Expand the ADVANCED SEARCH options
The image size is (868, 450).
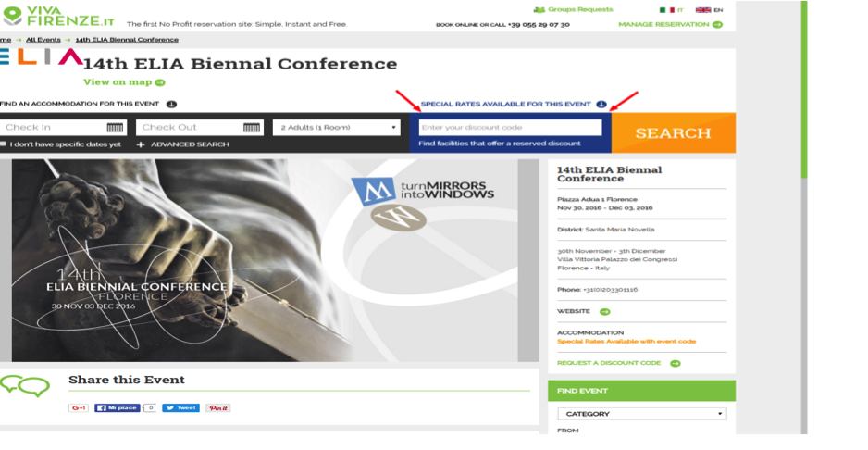(x=182, y=144)
